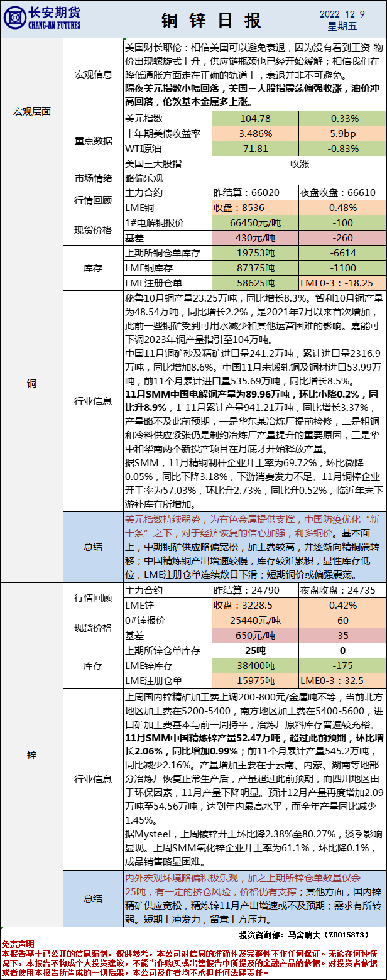Click 昨结算:66020 in the copper section
This screenshot has width=387, height=980.
coord(255,193)
